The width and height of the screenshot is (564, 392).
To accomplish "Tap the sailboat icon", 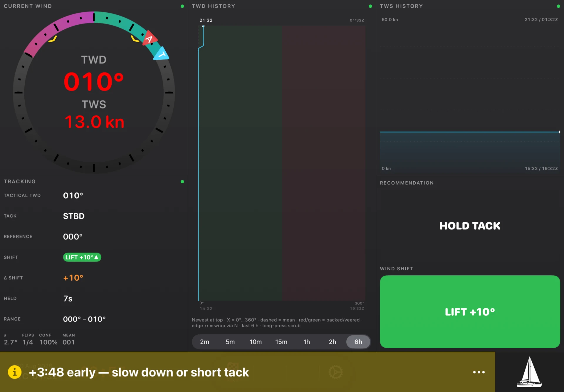I will (529, 372).
